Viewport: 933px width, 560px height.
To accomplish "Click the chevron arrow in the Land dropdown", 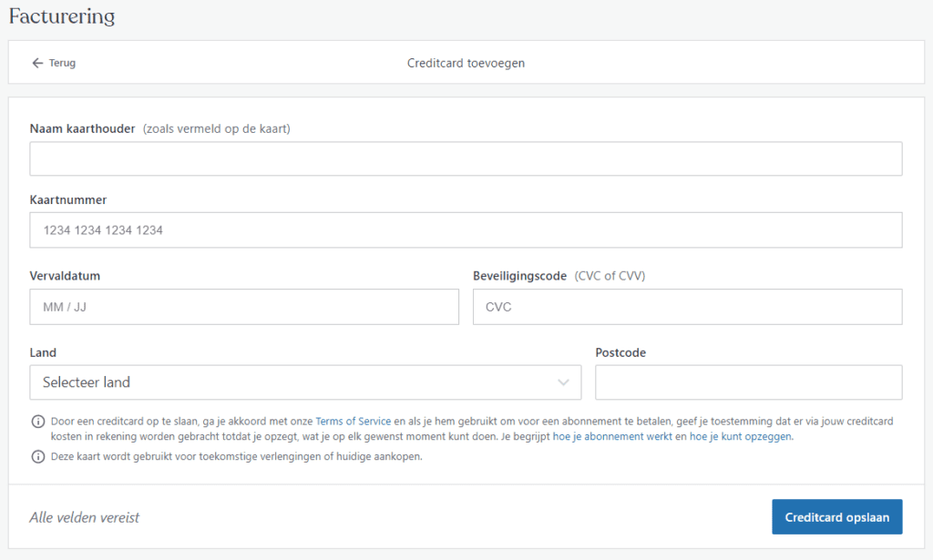I will pos(563,382).
